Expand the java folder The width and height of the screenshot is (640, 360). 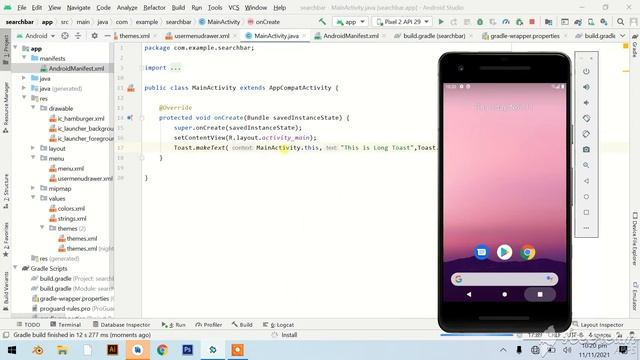(x=24, y=78)
